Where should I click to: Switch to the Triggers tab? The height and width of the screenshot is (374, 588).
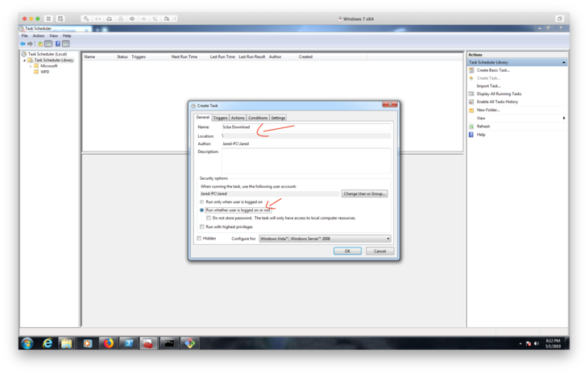click(220, 118)
